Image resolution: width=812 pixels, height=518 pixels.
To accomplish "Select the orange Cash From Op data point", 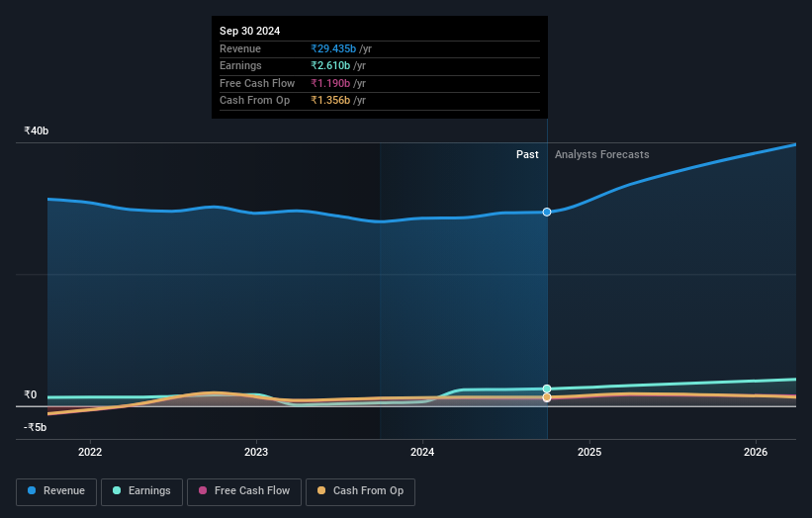I will pos(547,397).
